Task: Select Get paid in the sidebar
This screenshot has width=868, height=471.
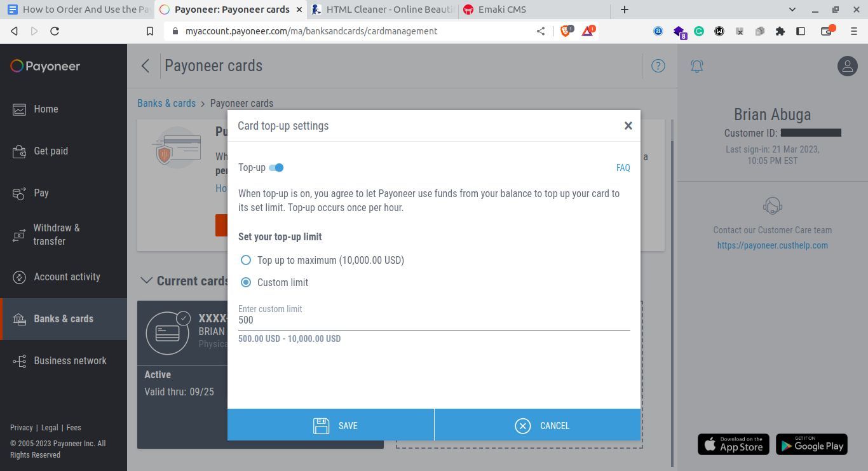Action: [51, 151]
